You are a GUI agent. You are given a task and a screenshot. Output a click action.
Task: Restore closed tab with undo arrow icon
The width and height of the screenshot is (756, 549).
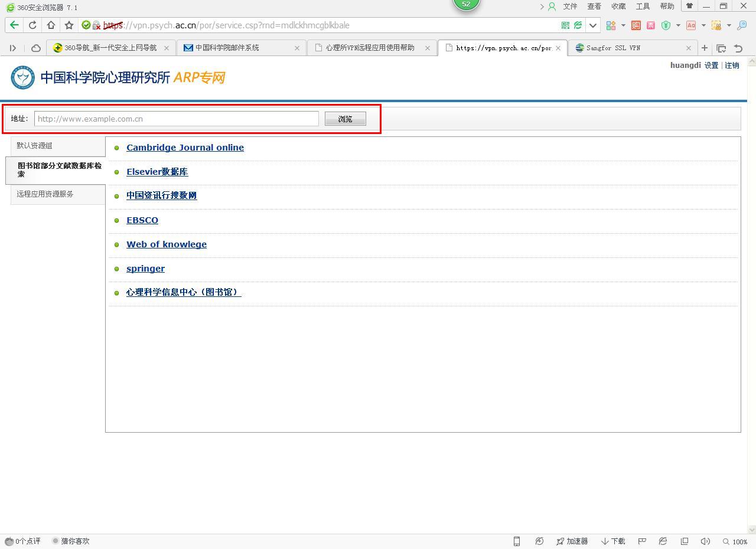(x=738, y=48)
